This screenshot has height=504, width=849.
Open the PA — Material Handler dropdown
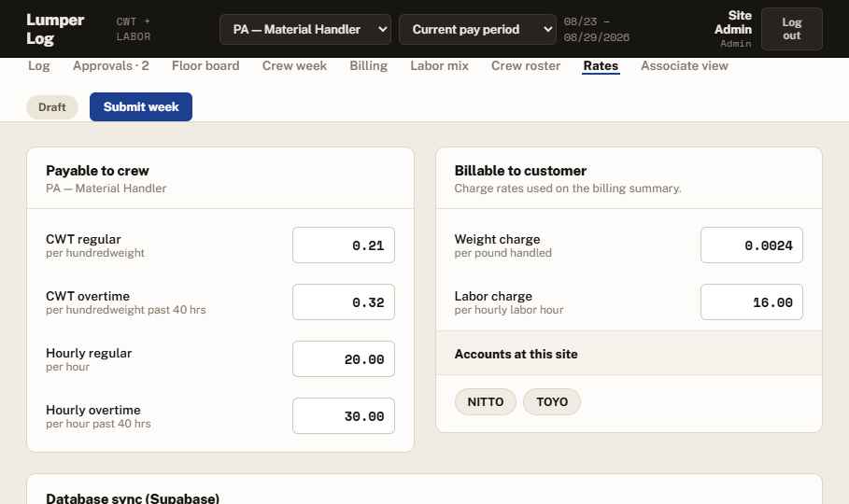305,29
